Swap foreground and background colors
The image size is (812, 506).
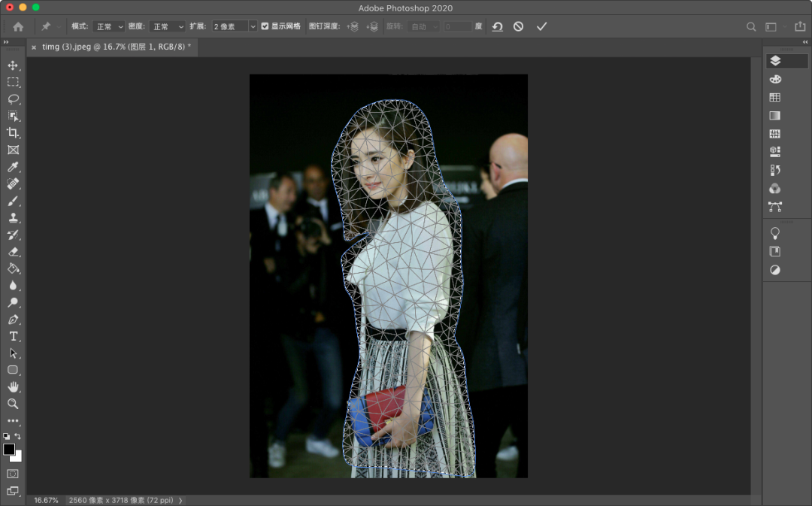[18, 436]
